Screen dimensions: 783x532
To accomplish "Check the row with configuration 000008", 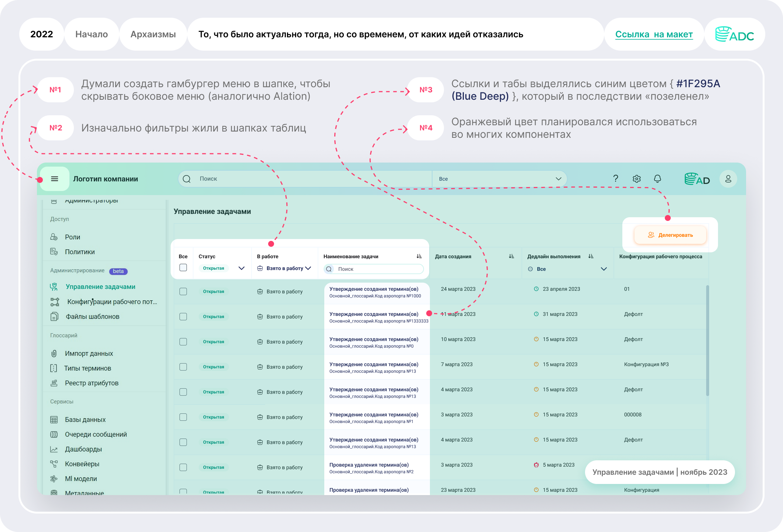I will click(x=183, y=417).
